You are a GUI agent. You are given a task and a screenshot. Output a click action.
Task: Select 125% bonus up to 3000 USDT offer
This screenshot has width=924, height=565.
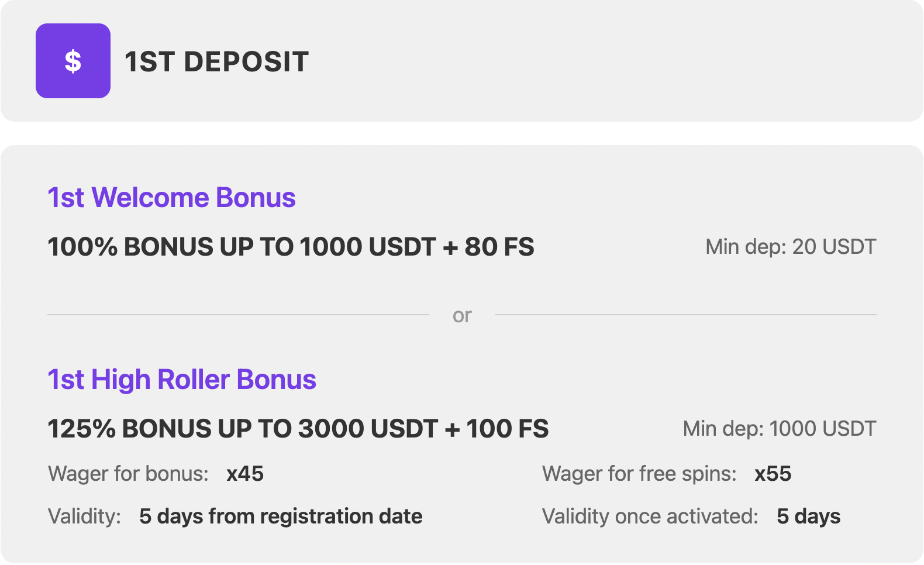coord(298,429)
